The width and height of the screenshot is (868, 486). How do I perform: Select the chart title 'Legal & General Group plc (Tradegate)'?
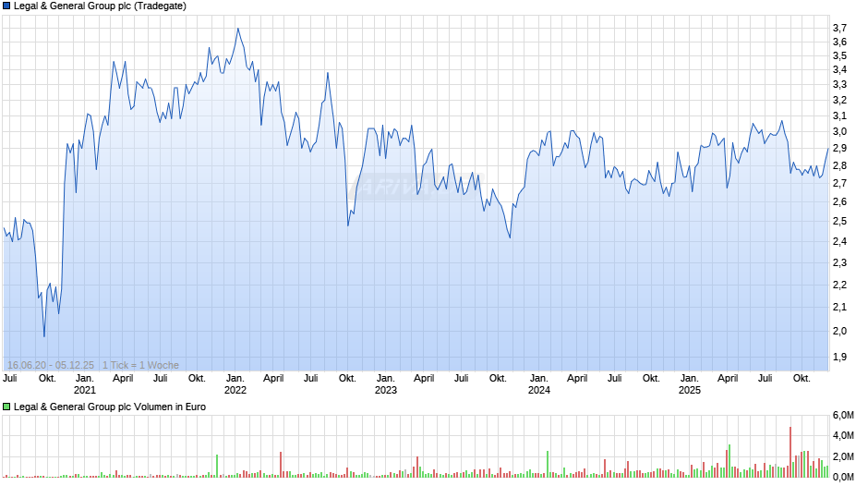(x=100, y=6)
